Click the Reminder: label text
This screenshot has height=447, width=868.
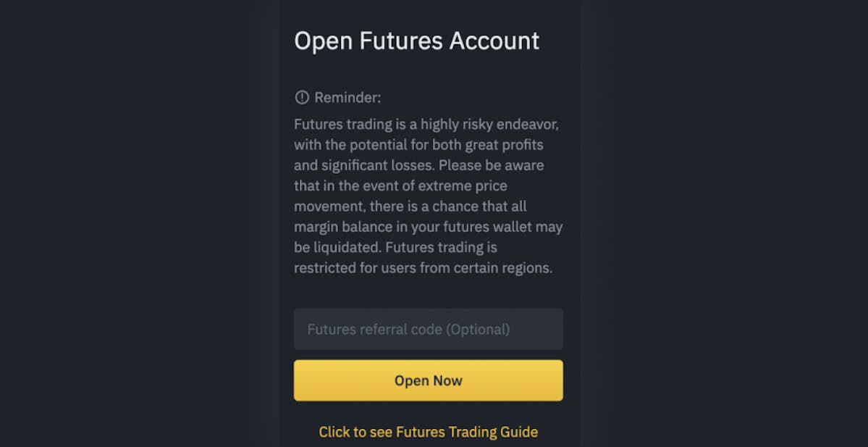pos(347,98)
